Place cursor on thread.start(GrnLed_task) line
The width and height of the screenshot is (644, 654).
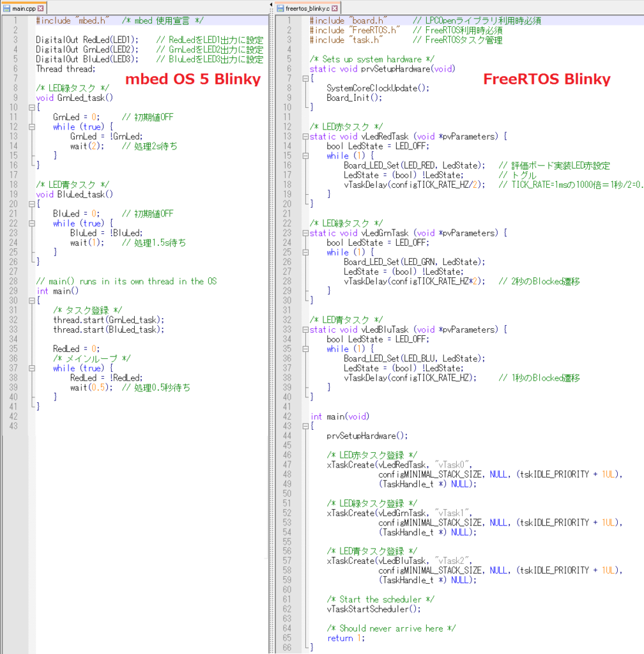click(x=109, y=319)
